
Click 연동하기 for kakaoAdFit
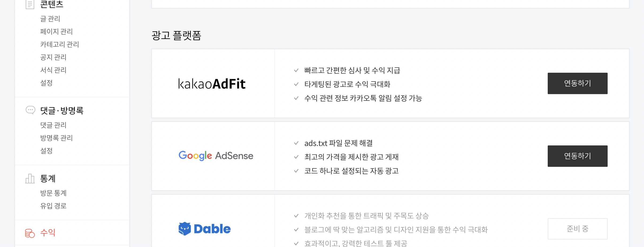(x=577, y=83)
